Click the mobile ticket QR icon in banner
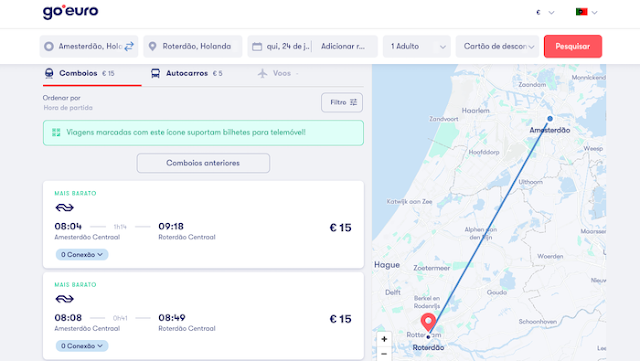The width and height of the screenshot is (640, 361). click(56, 132)
